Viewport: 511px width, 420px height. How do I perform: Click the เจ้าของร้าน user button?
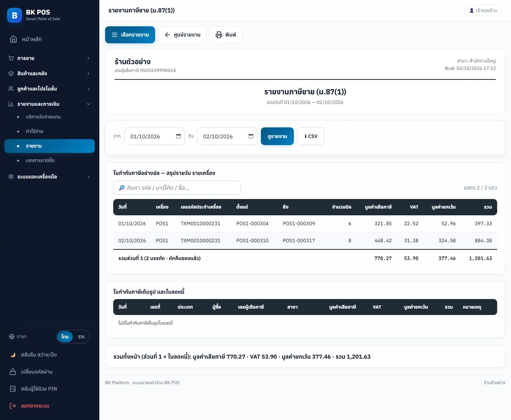[x=483, y=11]
